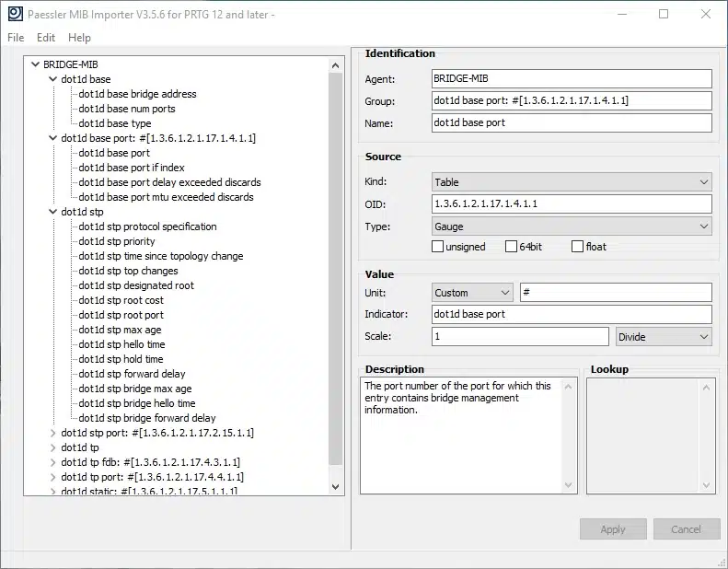Open the Type dropdown showing Gauge
Viewport: 728px width, 569px height.
pyautogui.click(x=572, y=226)
